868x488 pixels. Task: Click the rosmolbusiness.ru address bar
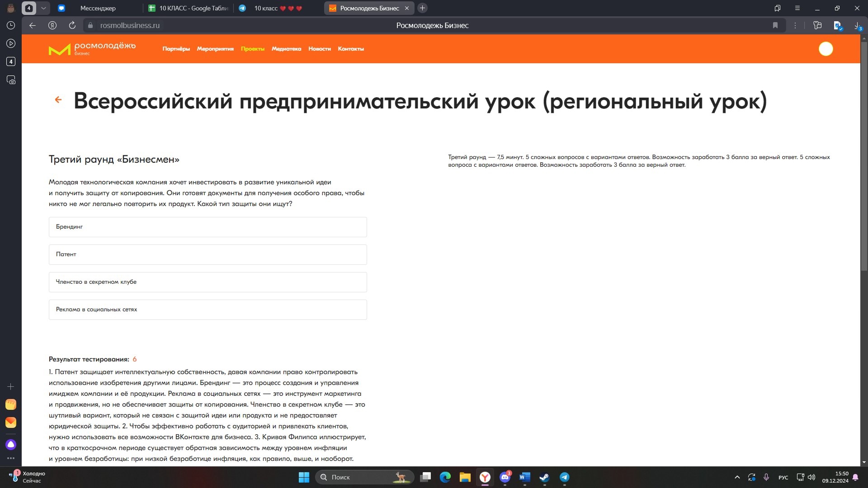130,25
